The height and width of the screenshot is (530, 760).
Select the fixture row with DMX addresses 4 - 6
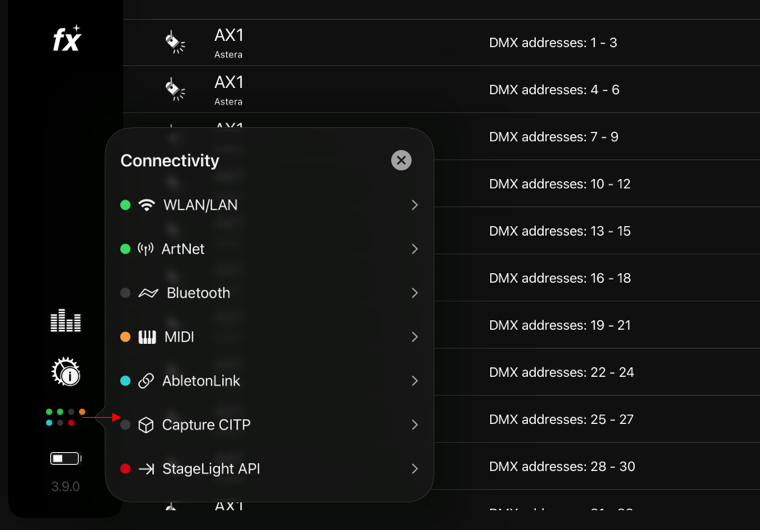(441, 90)
